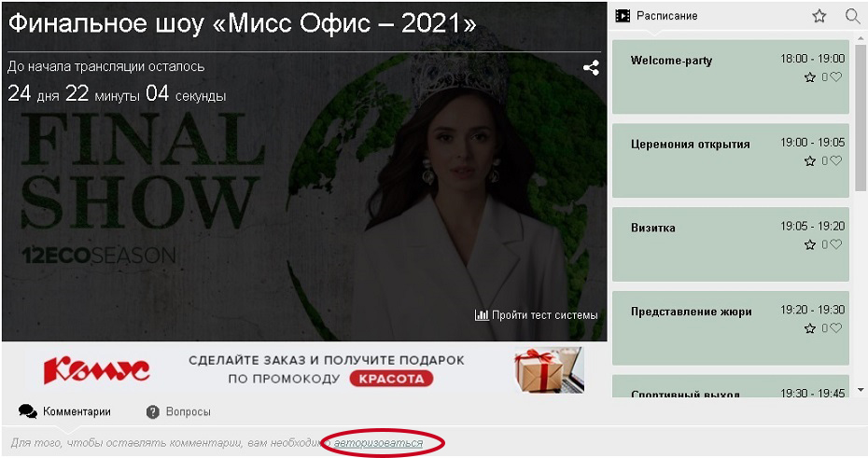Select the Welcome-party schedule entry

[731, 76]
